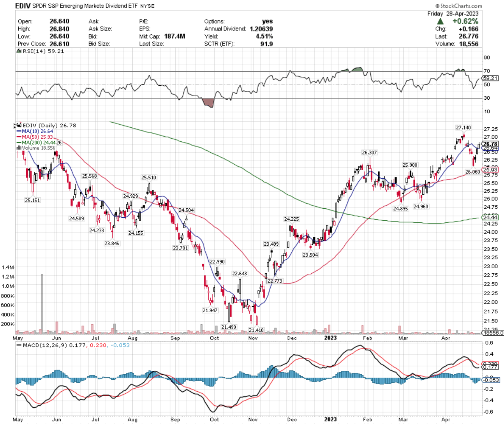
Task: Click the tall volume spike bar in May
Action: point(42,303)
